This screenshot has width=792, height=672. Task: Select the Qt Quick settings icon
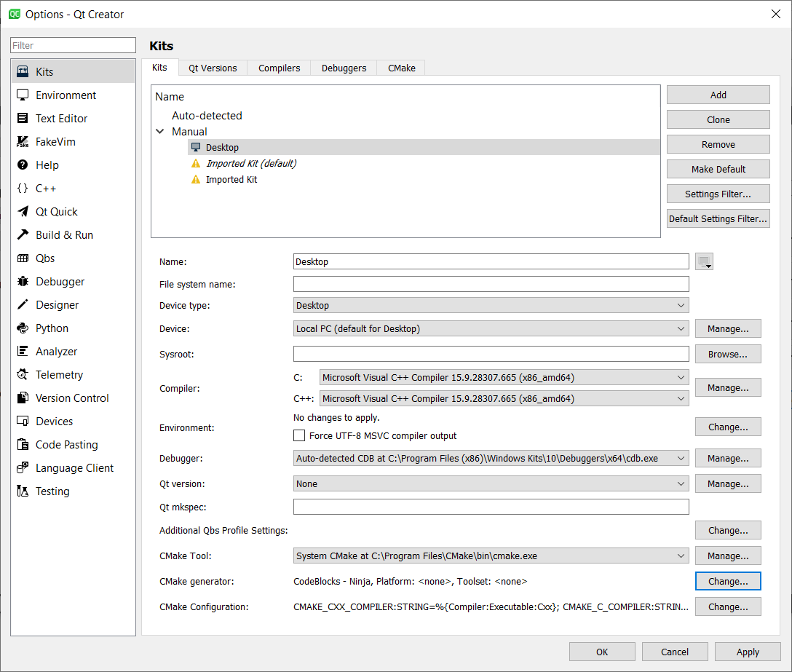click(x=23, y=212)
